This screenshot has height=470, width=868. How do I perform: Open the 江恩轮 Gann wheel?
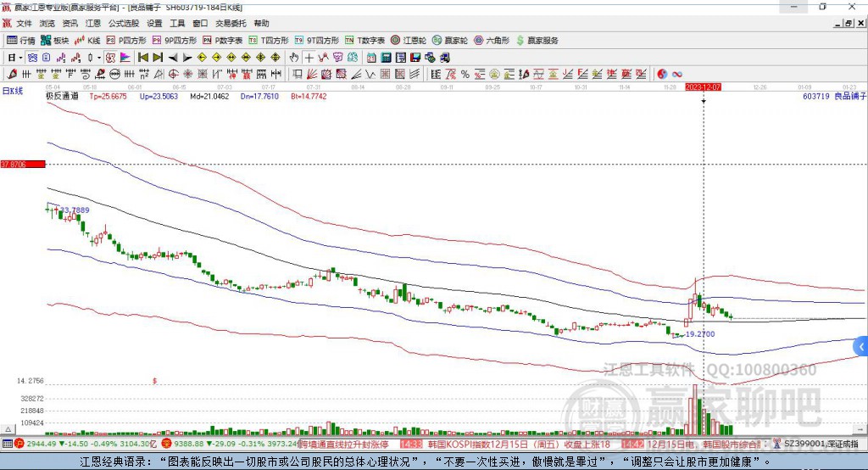pos(409,41)
